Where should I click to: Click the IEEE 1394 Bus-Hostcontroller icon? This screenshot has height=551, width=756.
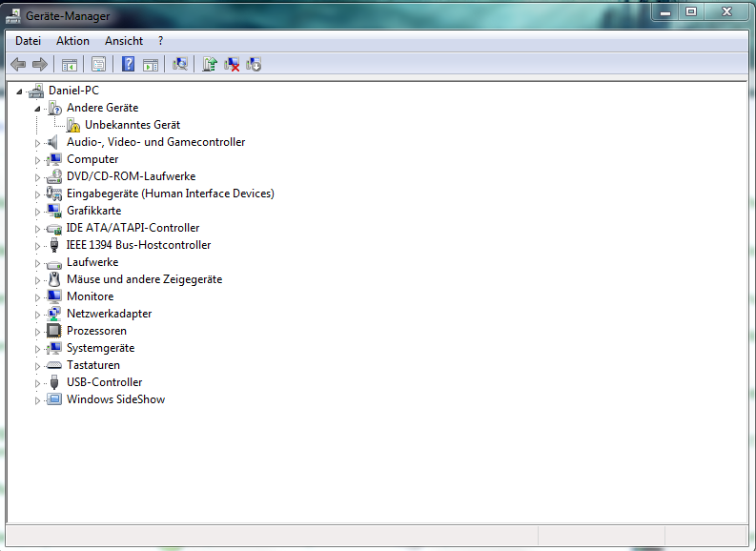tap(54, 245)
